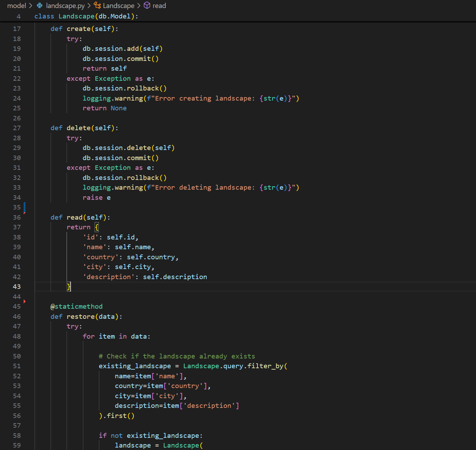Click the blue modified-lines marker at line 35

(x=24, y=207)
